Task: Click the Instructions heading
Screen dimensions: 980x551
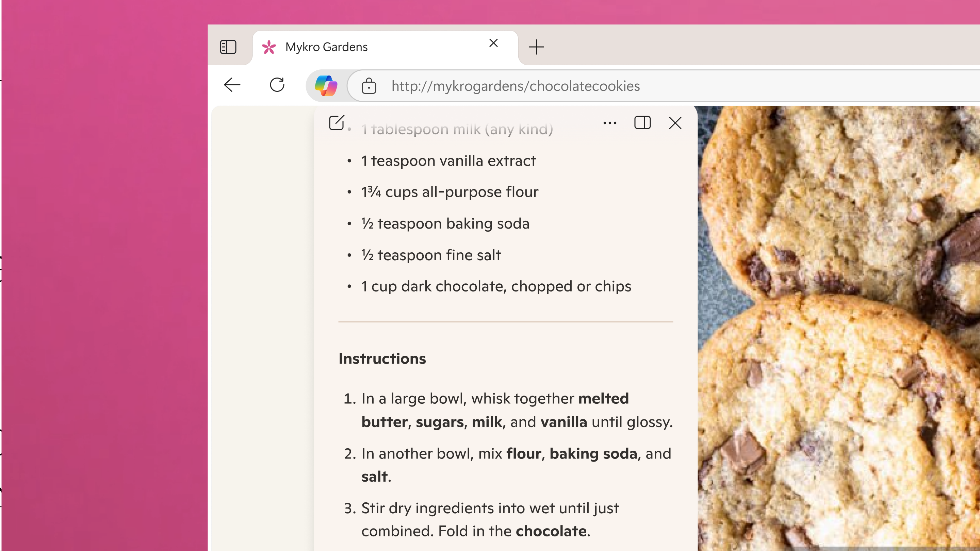Action: tap(382, 358)
